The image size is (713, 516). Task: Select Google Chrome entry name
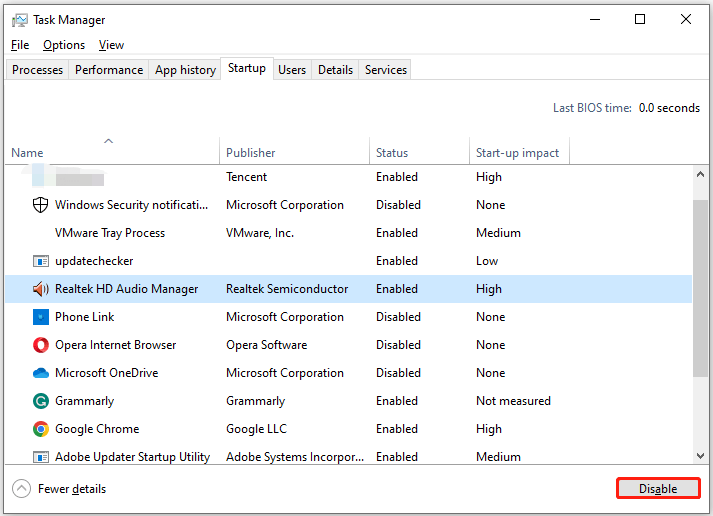pos(97,429)
